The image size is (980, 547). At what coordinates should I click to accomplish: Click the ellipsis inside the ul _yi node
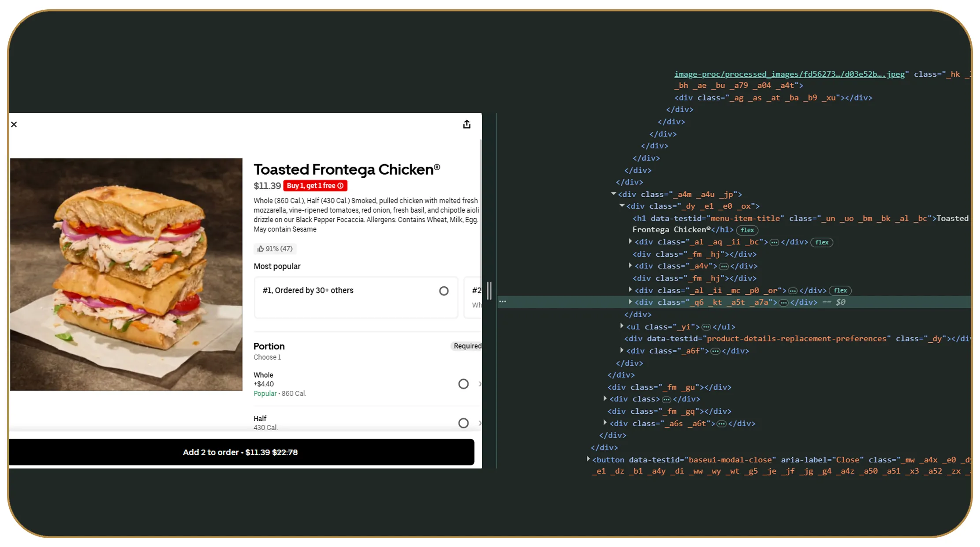click(x=706, y=327)
